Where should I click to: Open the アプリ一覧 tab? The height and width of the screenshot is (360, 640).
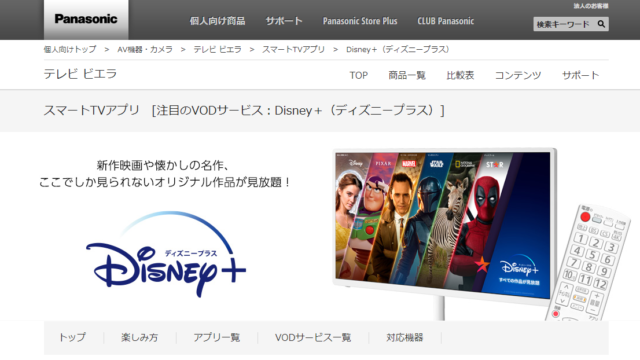click(x=216, y=338)
